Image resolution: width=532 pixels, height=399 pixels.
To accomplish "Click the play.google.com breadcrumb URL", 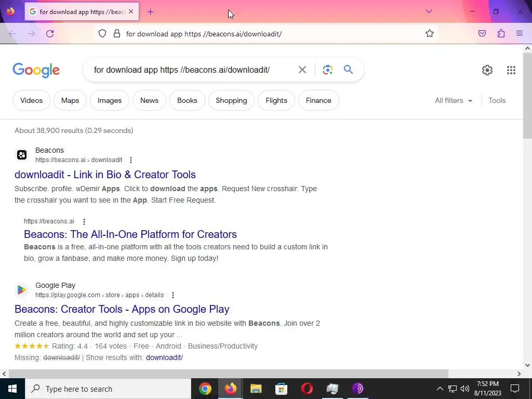I will click(x=99, y=295).
